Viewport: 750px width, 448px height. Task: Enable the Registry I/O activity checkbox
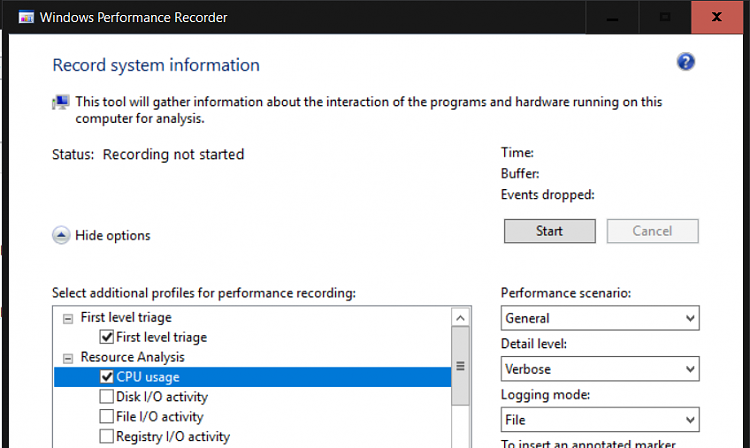107,436
